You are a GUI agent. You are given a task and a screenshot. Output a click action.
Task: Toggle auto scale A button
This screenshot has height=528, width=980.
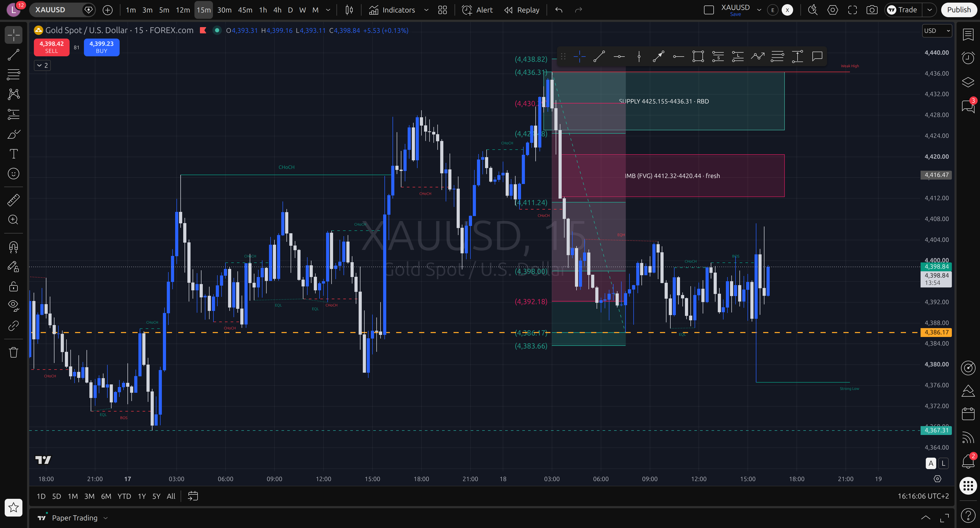pos(930,463)
